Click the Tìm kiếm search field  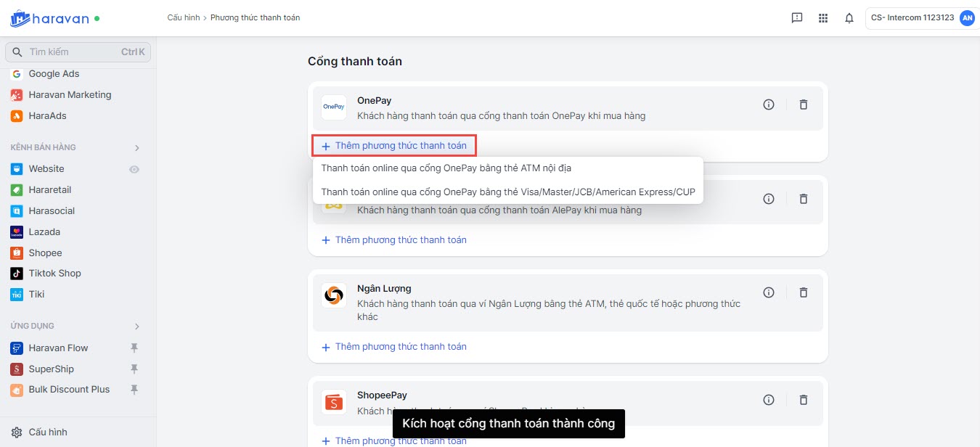click(78, 52)
